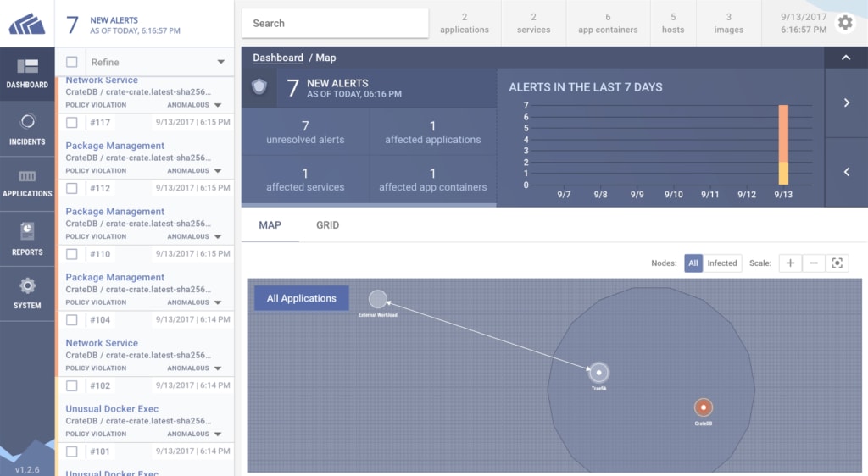Switch to the GRID tab
Viewport: 868px width, 476px height.
pyautogui.click(x=327, y=225)
